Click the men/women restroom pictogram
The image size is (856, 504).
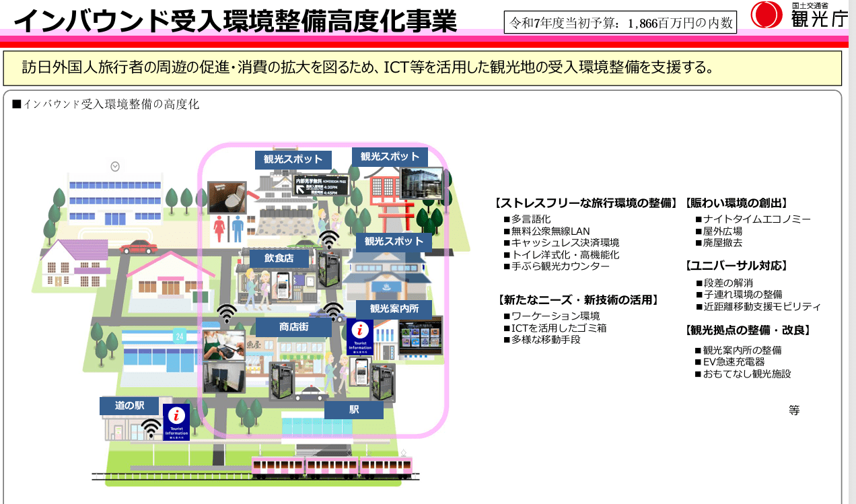[228, 229]
